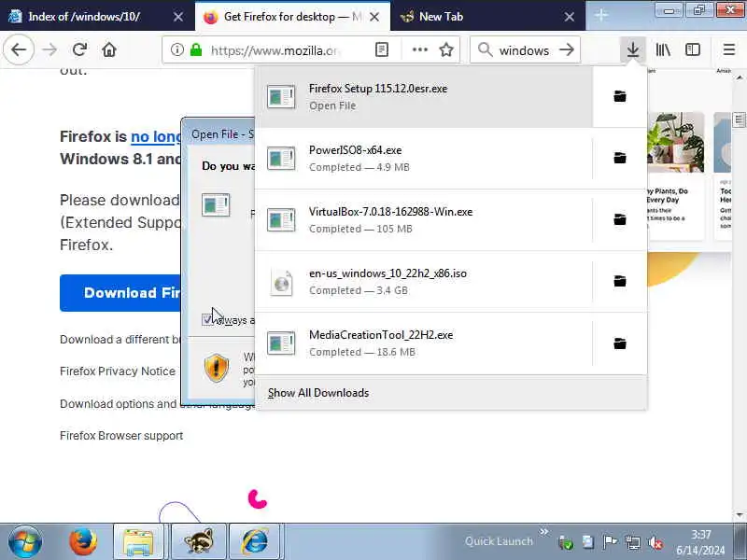
Task: Open a new tab with plus button
Action: point(601,16)
